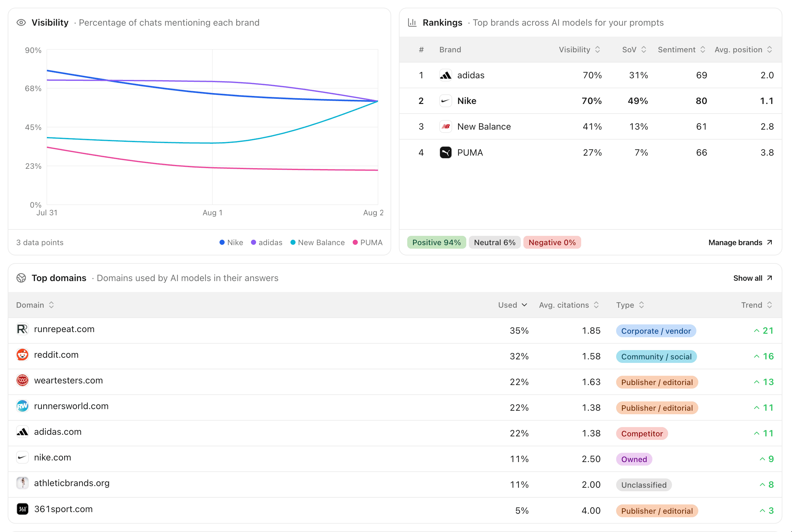Click the Negative 0% sentiment badge
This screenshot has width=792, height=532.
(552, 243)
